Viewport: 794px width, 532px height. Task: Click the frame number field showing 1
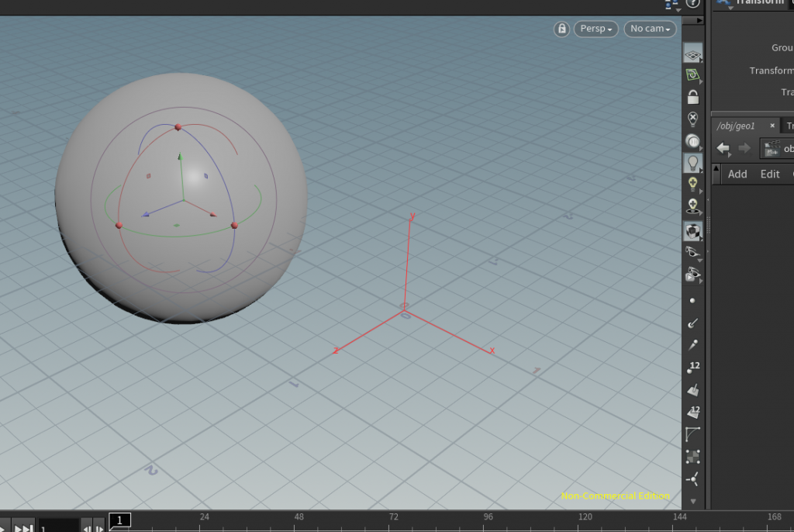[x=119, y=520]
